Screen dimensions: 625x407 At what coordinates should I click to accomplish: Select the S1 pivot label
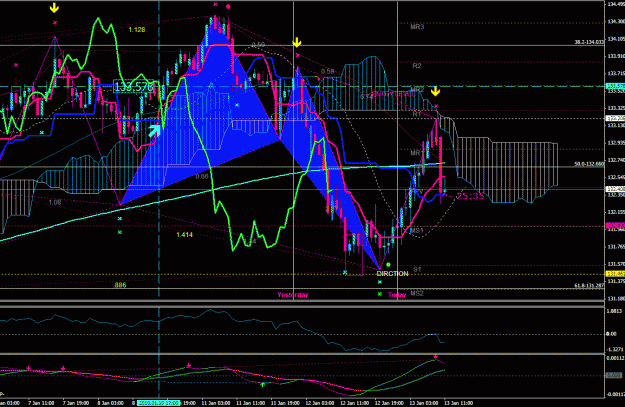pos(417,269)
